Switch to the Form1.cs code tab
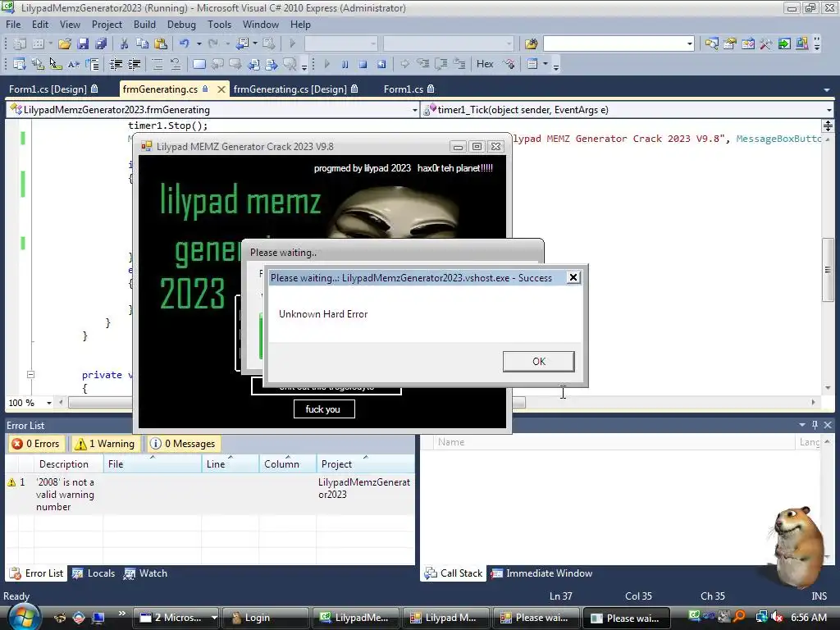 (409, 89)
